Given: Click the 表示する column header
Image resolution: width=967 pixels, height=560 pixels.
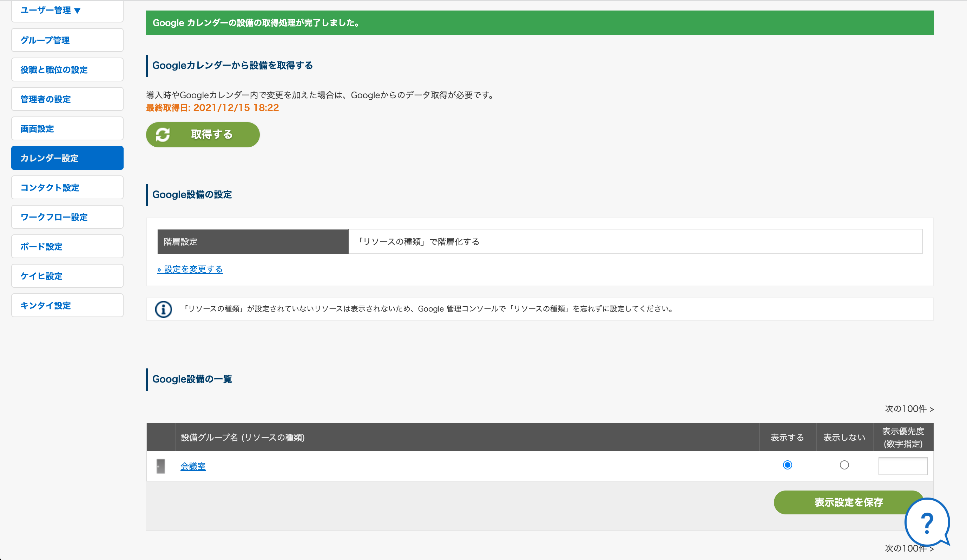Looking at the screenshot, I should pos(788,437).
